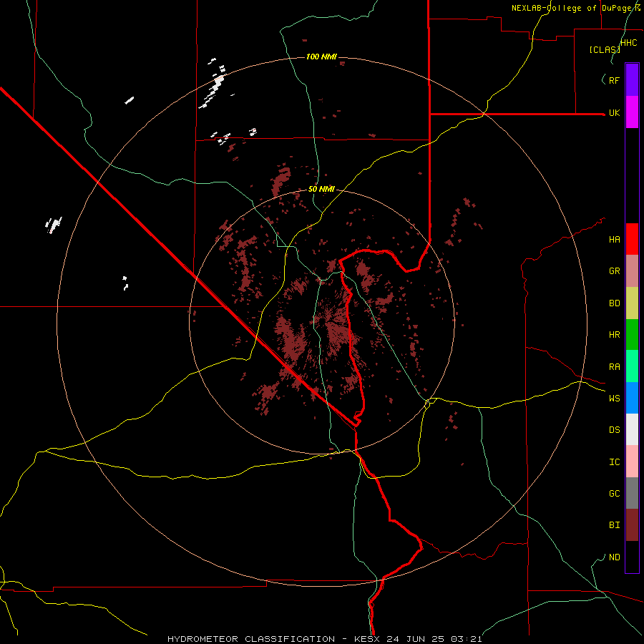Click the WS legend label

614,399
